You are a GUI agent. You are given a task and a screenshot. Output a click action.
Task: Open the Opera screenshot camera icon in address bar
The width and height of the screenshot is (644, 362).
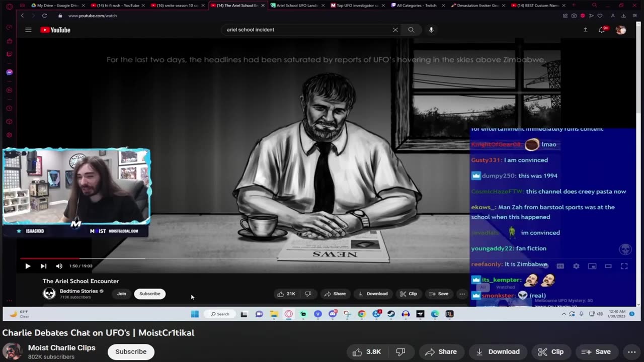[x=574, y=16]
